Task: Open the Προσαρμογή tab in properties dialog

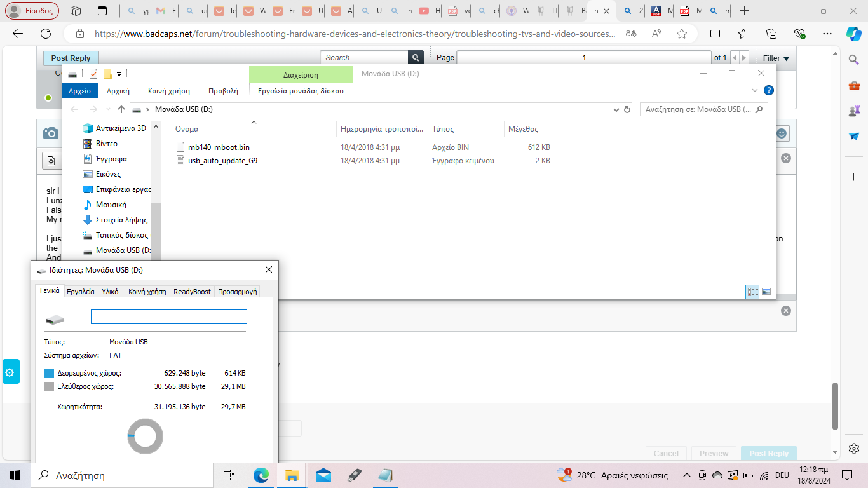Action: click(x=237, y=292)
